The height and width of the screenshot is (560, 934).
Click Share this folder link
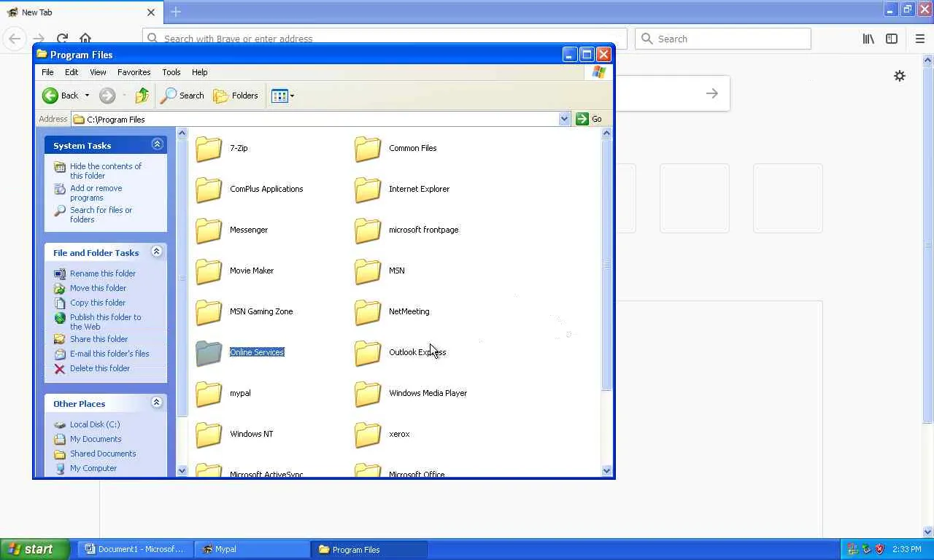coord(99,339)
